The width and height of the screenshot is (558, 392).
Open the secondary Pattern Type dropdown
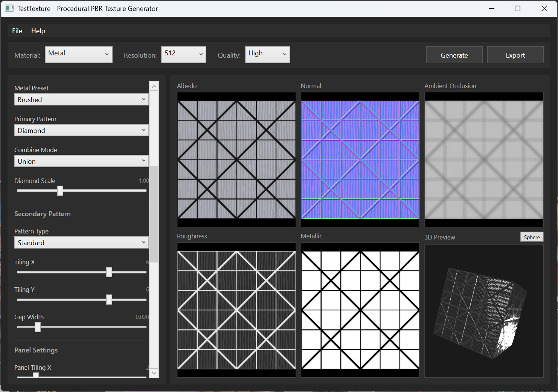81,243
